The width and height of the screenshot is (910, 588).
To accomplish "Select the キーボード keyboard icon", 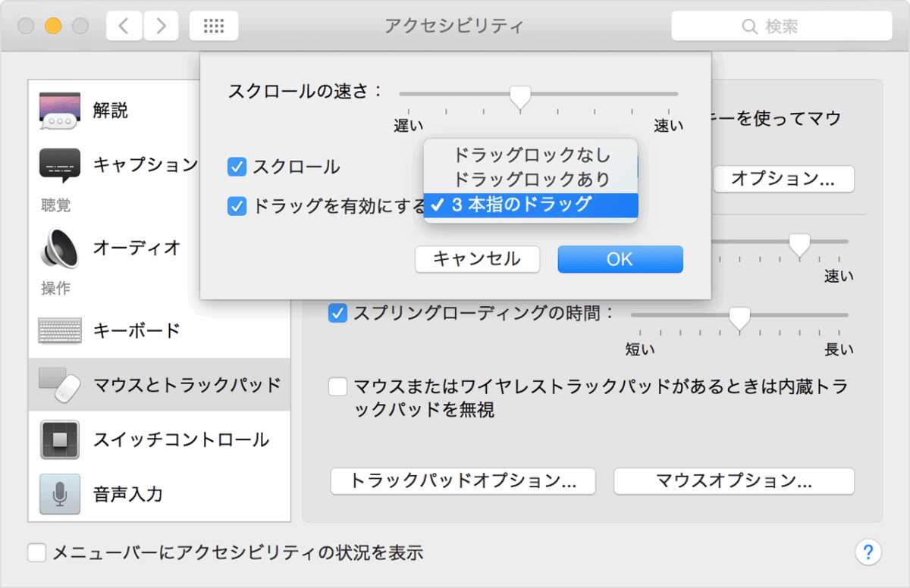I will coord(60,330).
